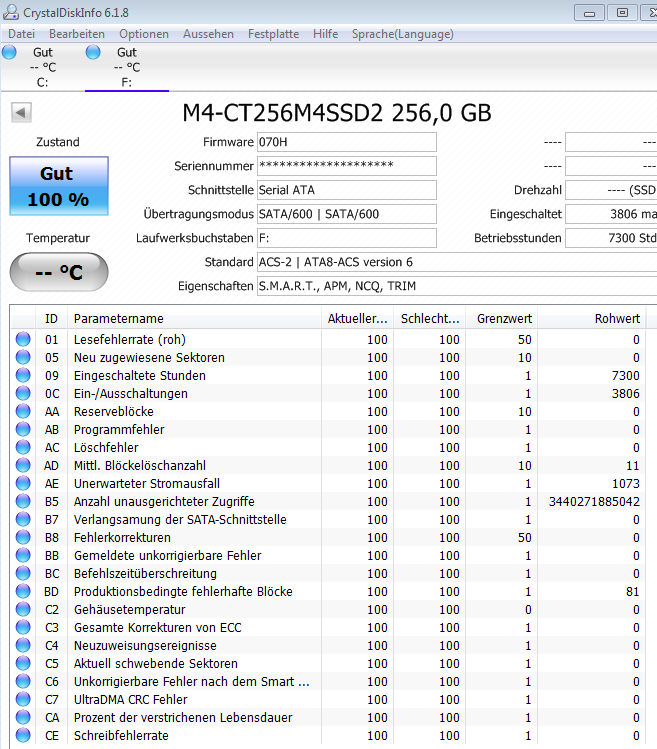
Task: Select the C: drive status orb
Action: coord(9,52)
